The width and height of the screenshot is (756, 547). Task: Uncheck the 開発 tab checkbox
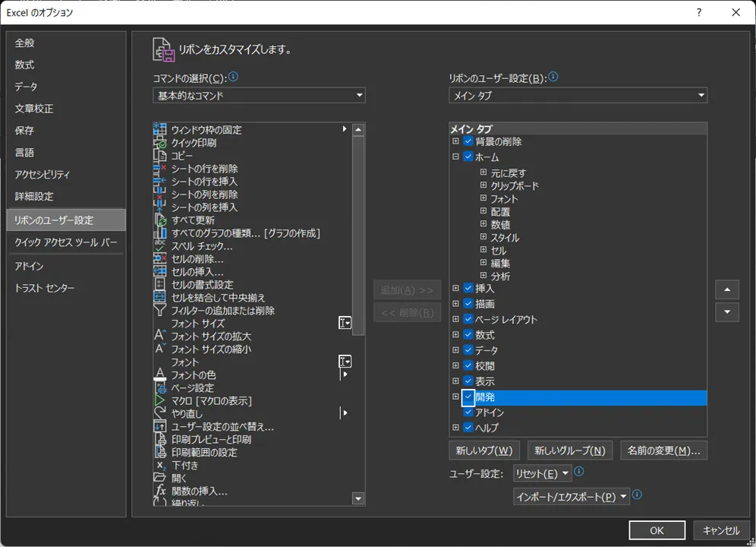pyautogui.click(x=468, y=397)
